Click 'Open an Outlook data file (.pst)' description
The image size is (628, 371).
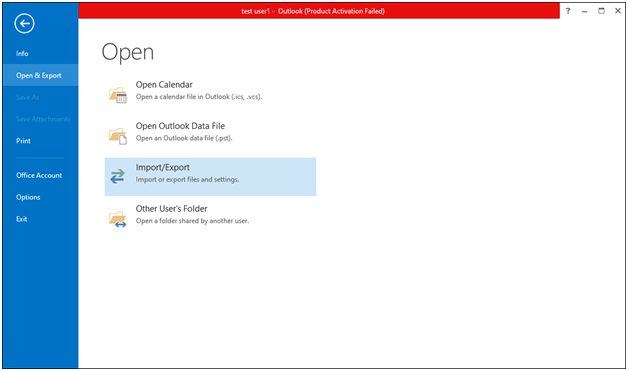coord(184,138)
